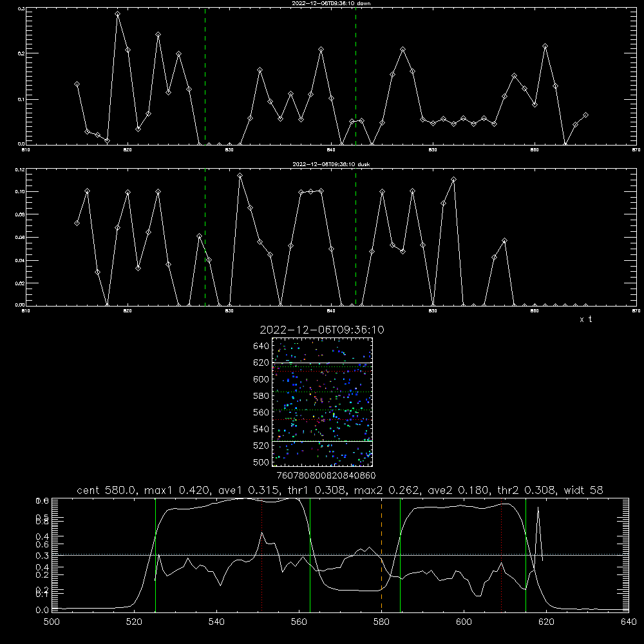This screenshot has width=644, height=644.
Task: Click the x-axis label 540 on bottom plot
Action: point(216,622)
